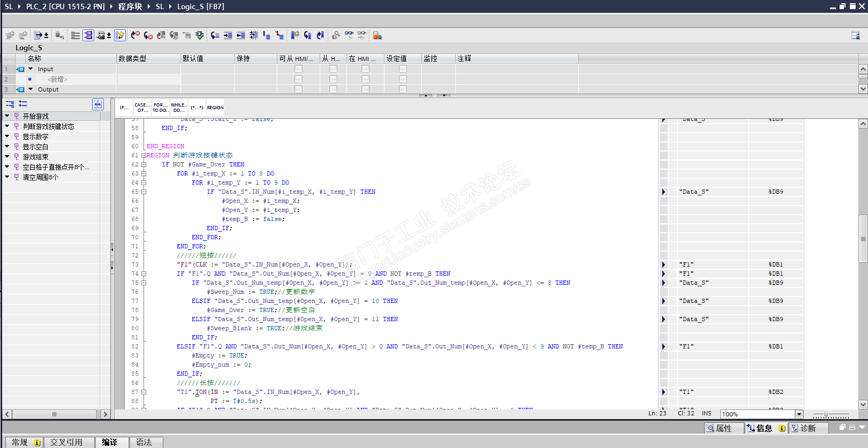Click the red-marked lines icon before the bookmark icons

click(x=280, y=35)
